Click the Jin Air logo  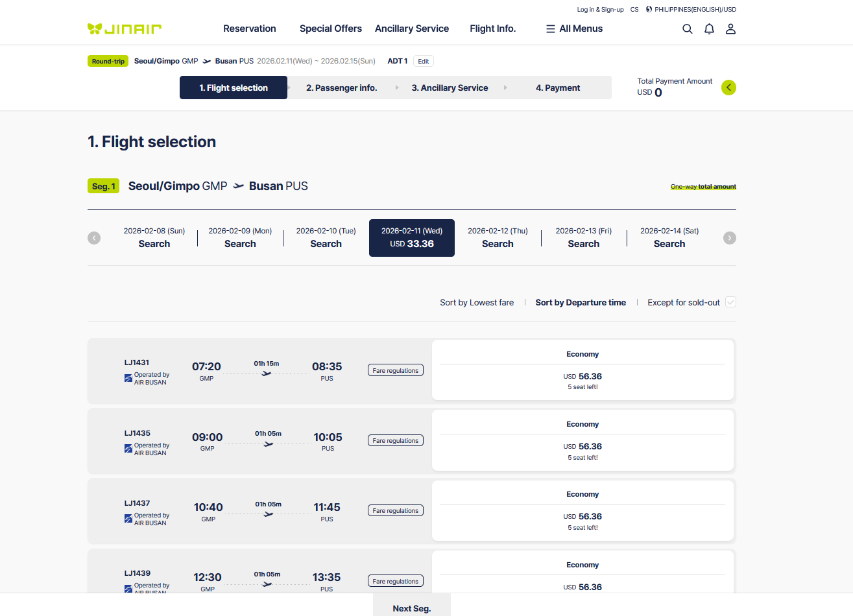(125, 29)
